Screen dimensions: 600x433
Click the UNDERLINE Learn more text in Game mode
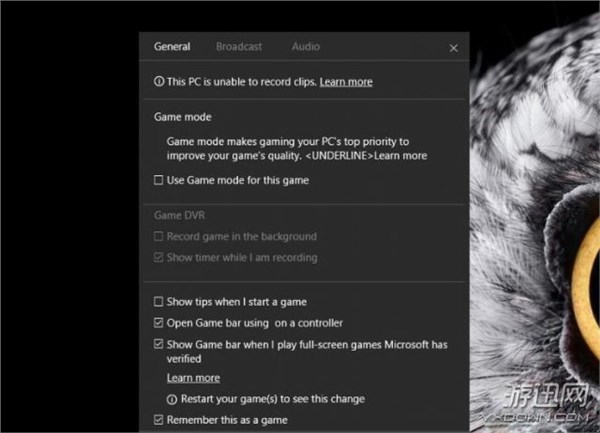click(x=366, y=156)
